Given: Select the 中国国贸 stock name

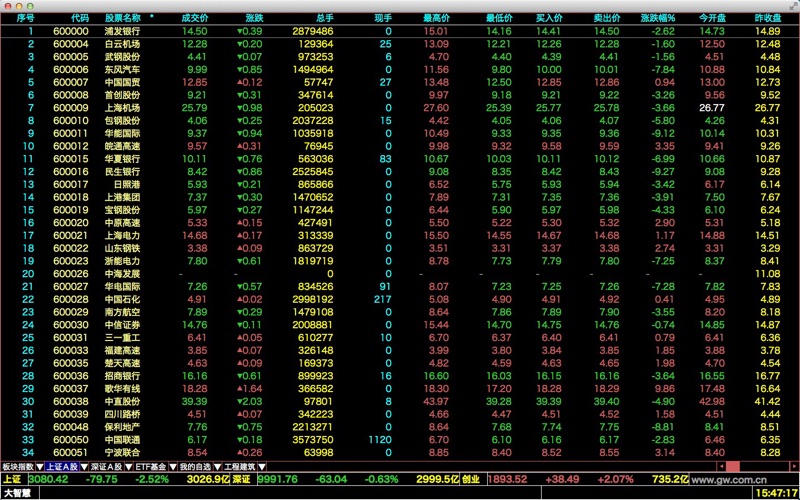Looking at the screenshot, I should [x=122, y=82].
